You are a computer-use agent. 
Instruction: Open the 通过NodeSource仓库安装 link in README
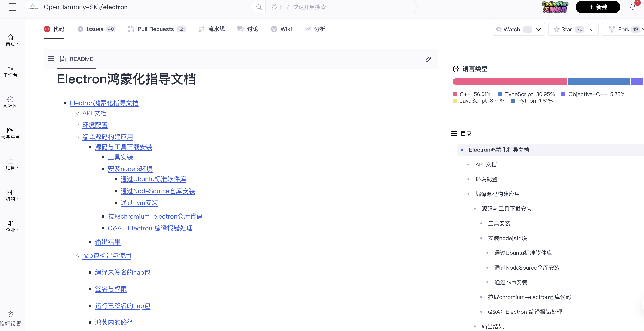[x=158, y=191]
